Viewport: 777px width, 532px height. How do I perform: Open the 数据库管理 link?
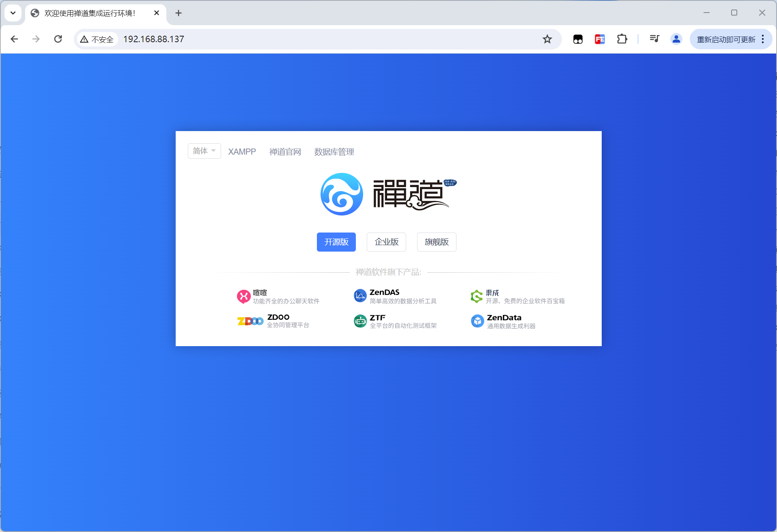coord(334,152)
